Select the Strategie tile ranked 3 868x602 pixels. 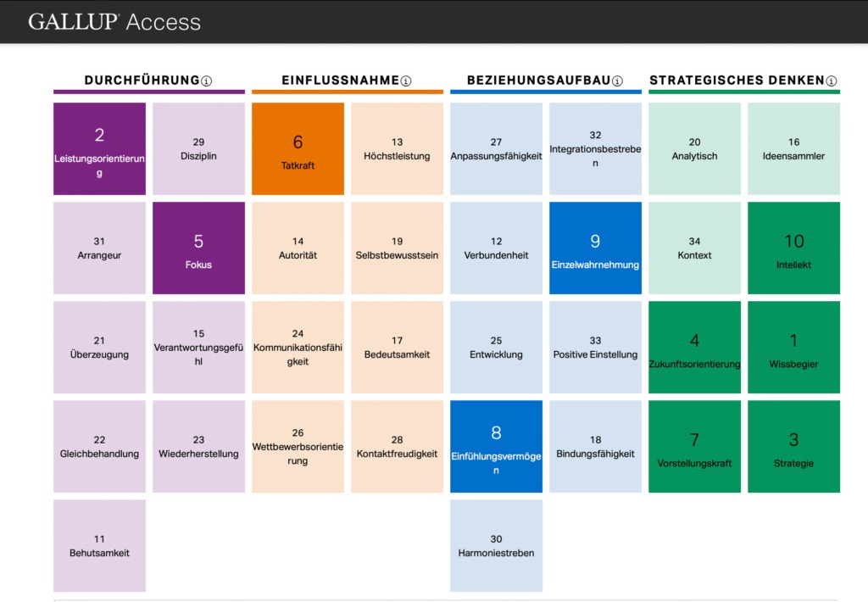tap(793, 446)
